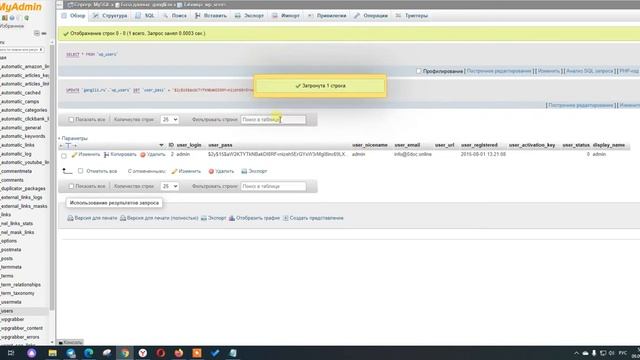This screenshot has height=360, width=640.
Task: Click Версия для печати link
Action: click(x=92, y=218)
